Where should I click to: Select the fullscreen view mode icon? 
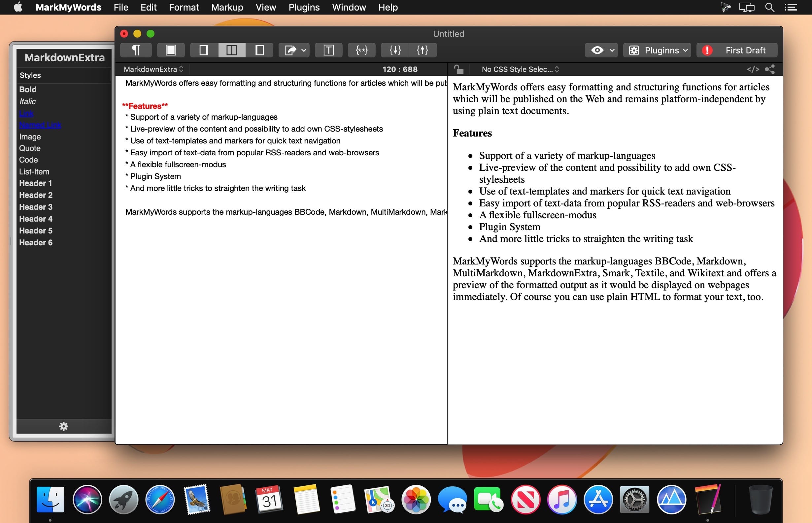point(171,50)
